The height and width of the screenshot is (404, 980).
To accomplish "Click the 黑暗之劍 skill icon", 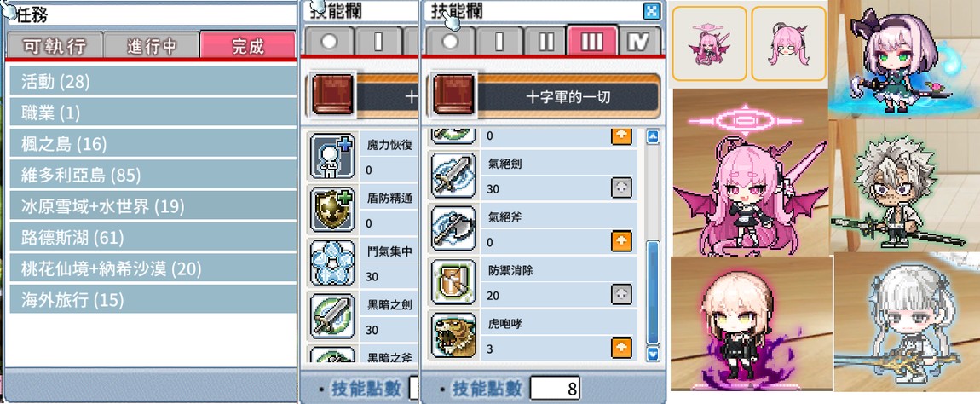I will coord(332,316).
